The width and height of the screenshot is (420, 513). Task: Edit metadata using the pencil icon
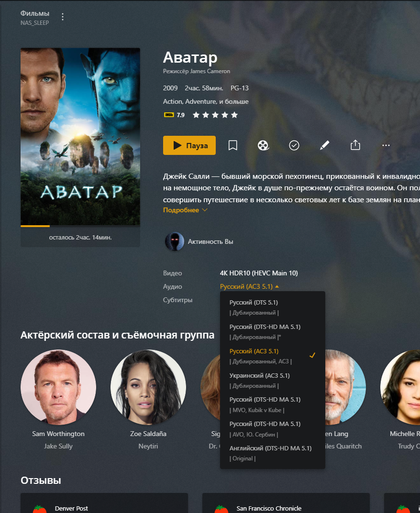pos(324,145)
